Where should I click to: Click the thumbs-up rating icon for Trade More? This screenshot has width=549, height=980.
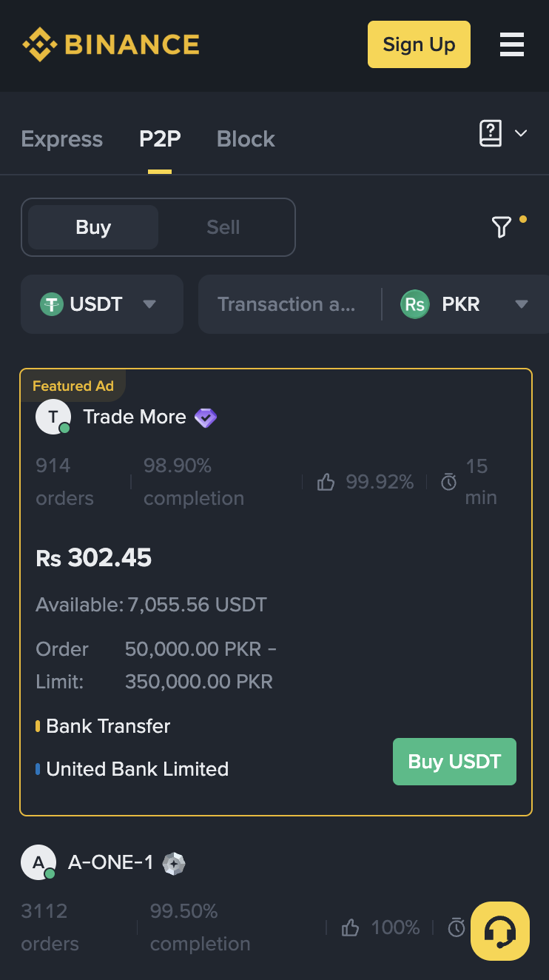[326, 482]
